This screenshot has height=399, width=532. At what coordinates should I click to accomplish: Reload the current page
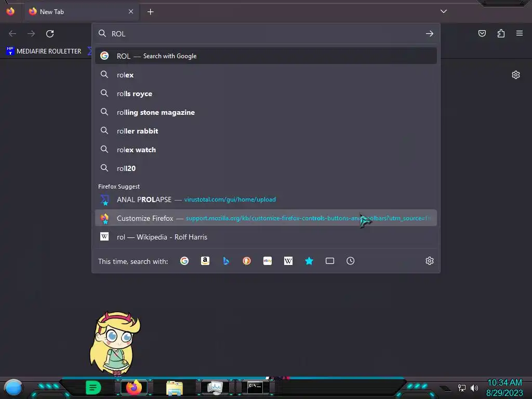click(50, 34)
